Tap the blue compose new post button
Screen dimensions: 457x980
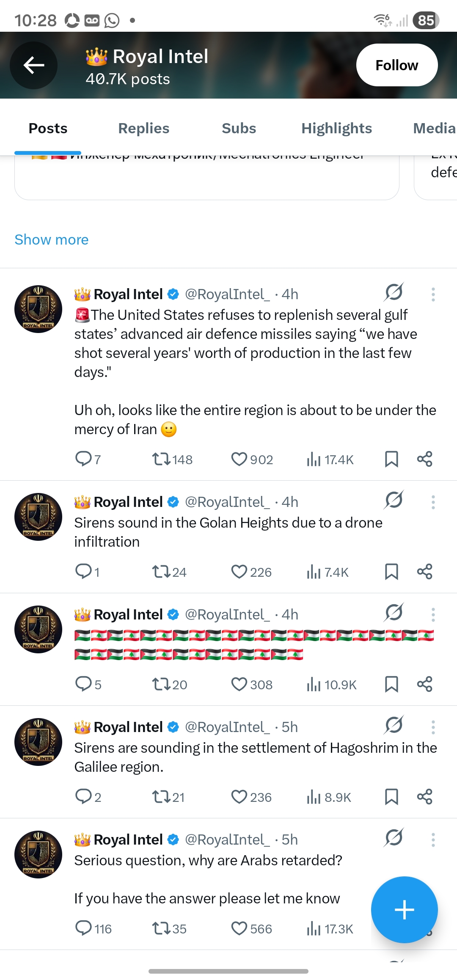(404, 910)
